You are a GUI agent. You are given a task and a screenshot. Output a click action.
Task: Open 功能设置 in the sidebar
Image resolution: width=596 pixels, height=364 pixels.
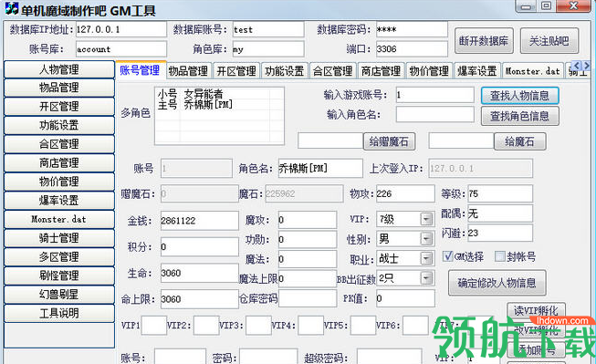(x=59, y=125)
